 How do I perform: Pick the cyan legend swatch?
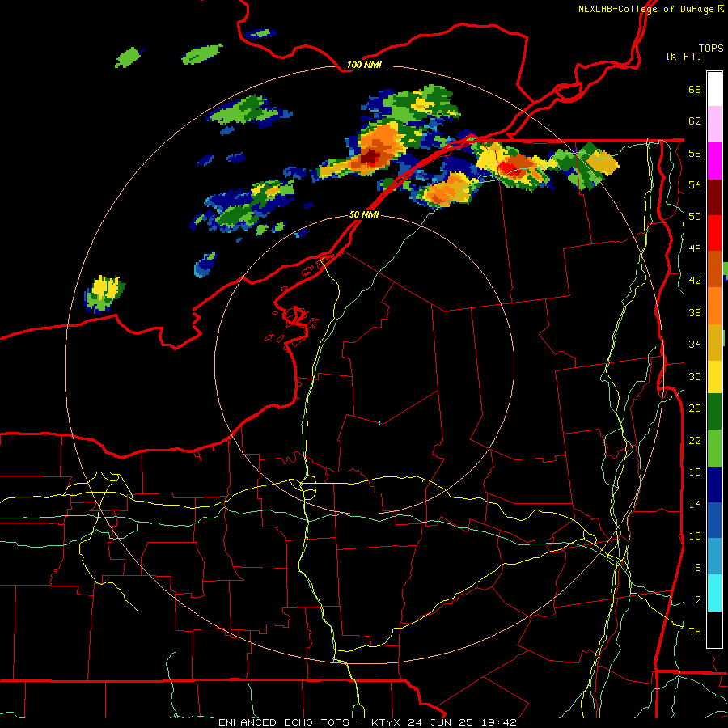coord(714,593)
